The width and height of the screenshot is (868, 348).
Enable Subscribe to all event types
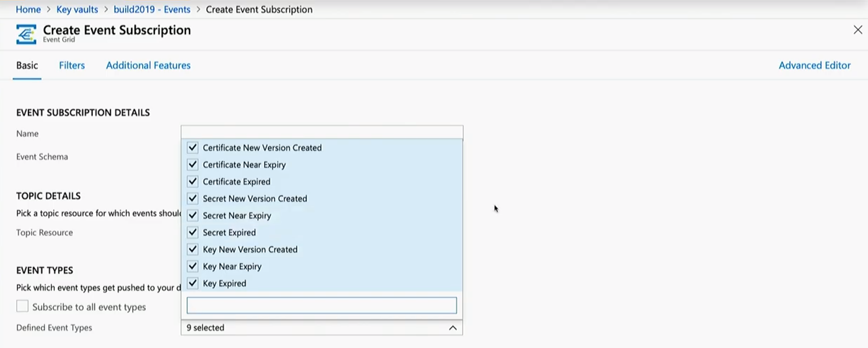[22, 307]
